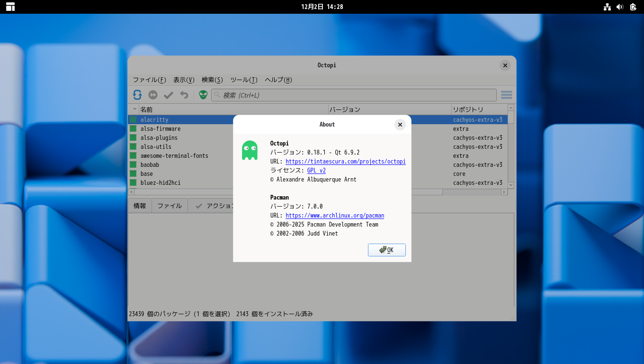
Task: Open the hamburger menu in Octopi toolbar
Action: point(507,95)
